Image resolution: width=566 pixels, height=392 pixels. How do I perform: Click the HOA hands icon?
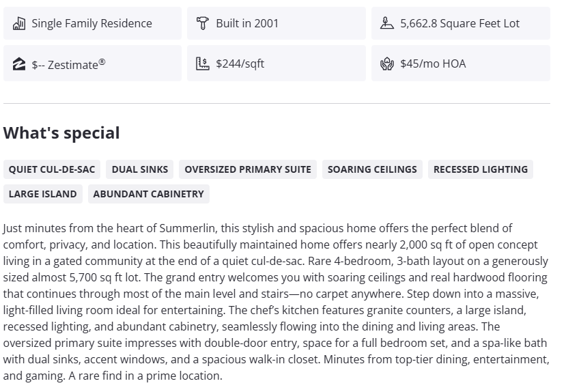387,64
